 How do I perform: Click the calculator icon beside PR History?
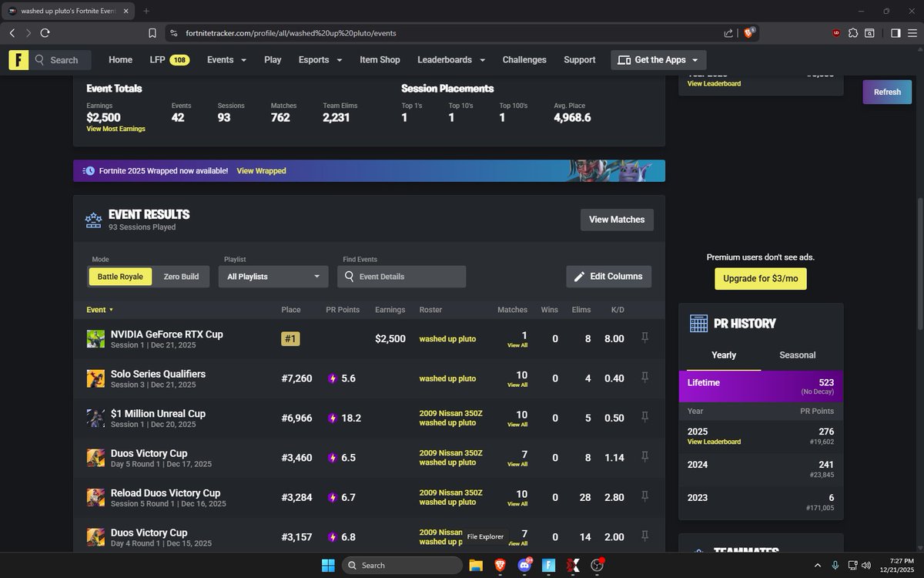(699, 323)
